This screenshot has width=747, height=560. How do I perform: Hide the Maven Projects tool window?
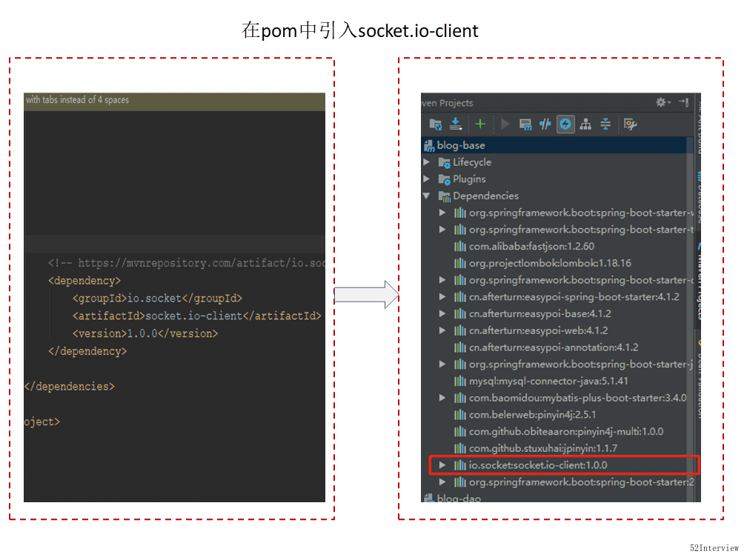(x=683, y=102)
